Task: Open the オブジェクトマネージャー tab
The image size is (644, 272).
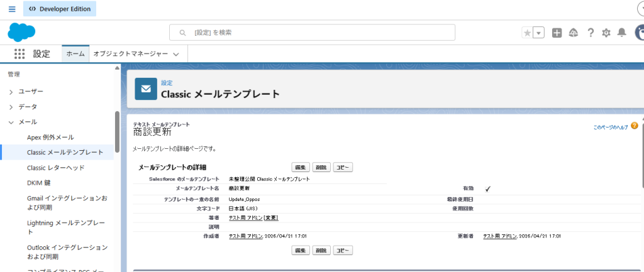Action: pyautogui.click(x=131, y=54)
